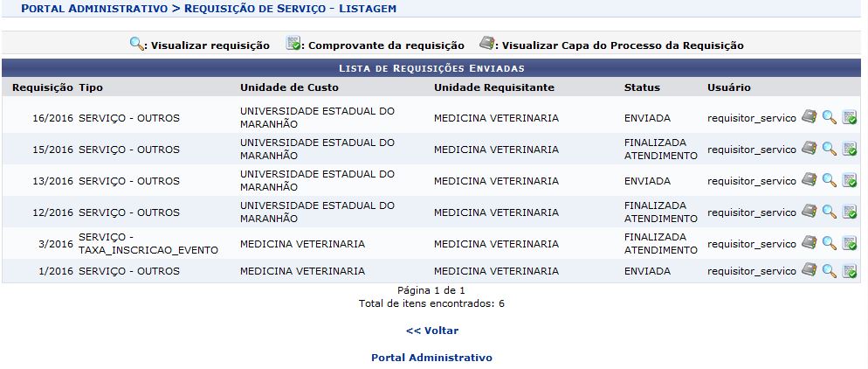Click the '<< Voltar' link
The height and width of the screenshot is (369, 868).
click(x=431, y=331)
